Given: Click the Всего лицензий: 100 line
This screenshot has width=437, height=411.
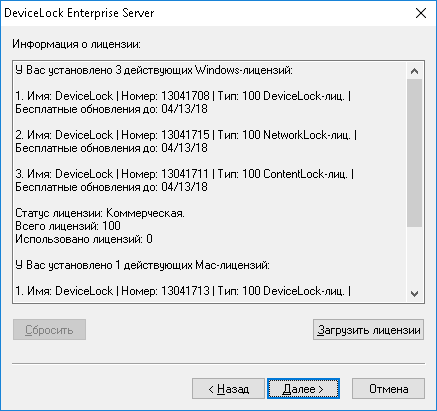Looking at the screenshot, I should pyautogui.click(x=68, y=226).
